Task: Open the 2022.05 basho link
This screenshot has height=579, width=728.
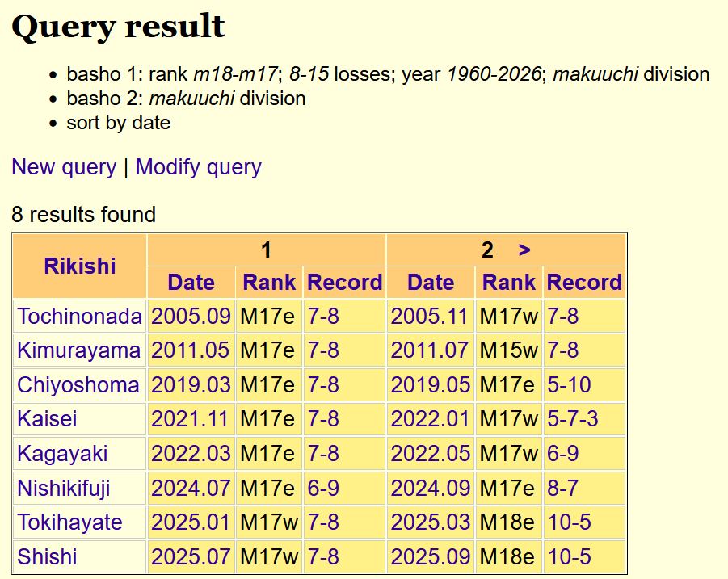Action: [431, 454]
